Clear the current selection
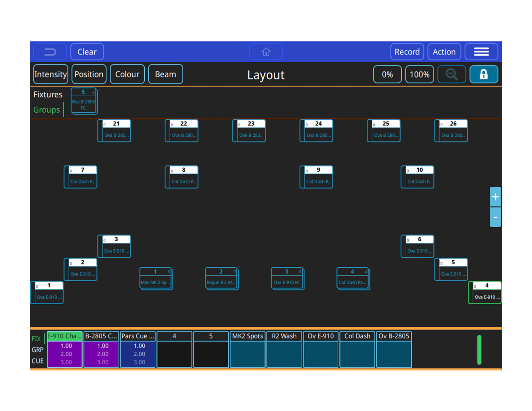The image size is (532, 411). click(x=87, y=52)
